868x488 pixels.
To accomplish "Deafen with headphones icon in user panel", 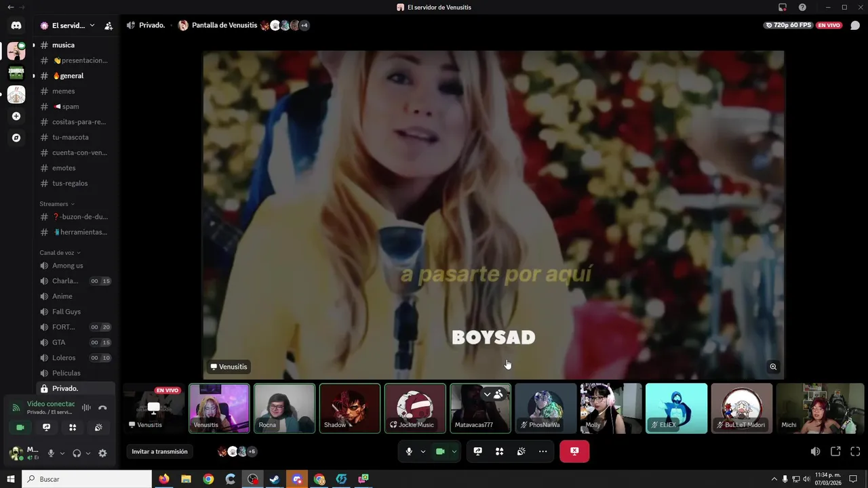I will click(77, 453).
